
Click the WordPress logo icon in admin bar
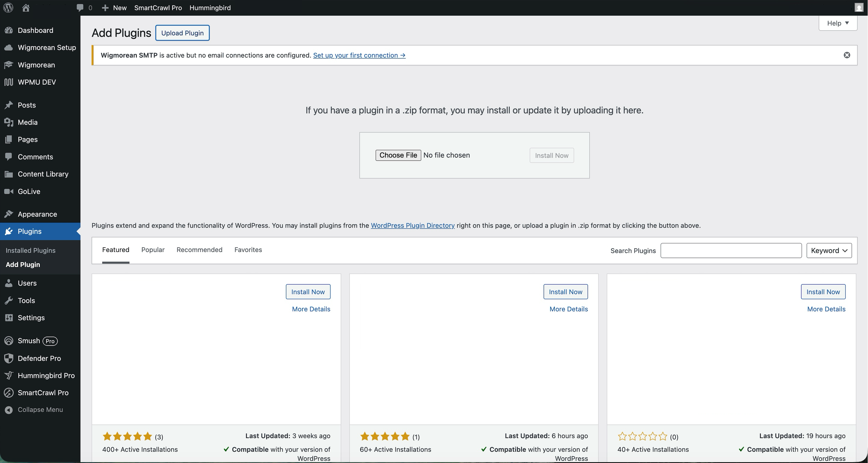(x=8, y=8)
